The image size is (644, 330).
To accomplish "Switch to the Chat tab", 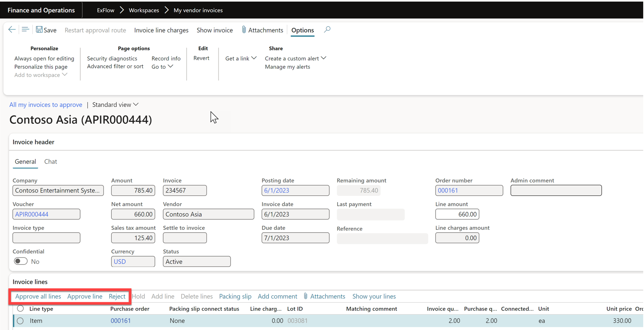I will (51, 161).
